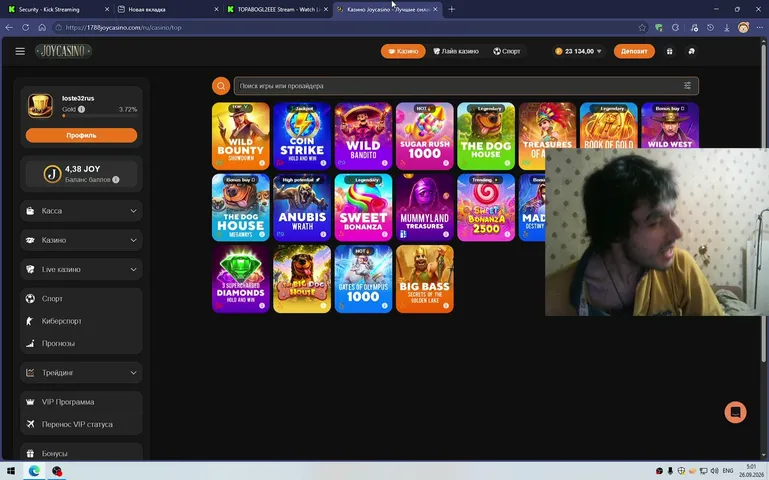Select the Спорт header tab

507,51
